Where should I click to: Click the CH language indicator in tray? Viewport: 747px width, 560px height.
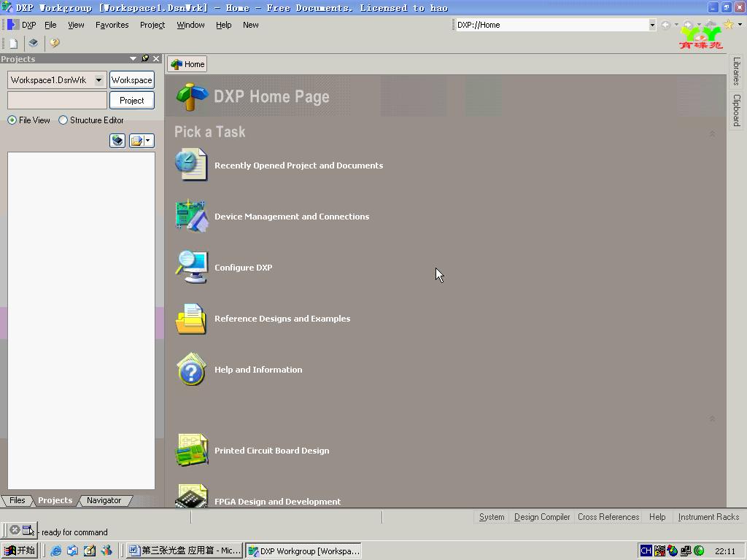point(646,551)
